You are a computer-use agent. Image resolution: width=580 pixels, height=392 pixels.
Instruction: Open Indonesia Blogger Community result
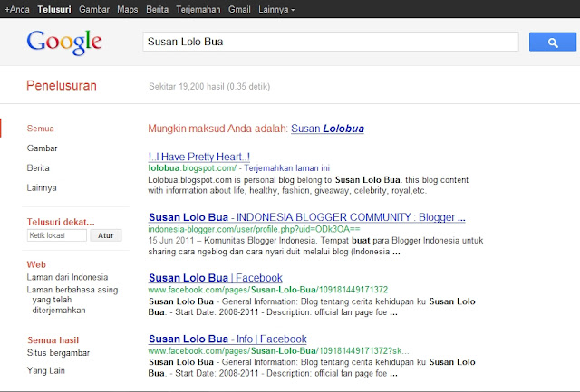306,217
